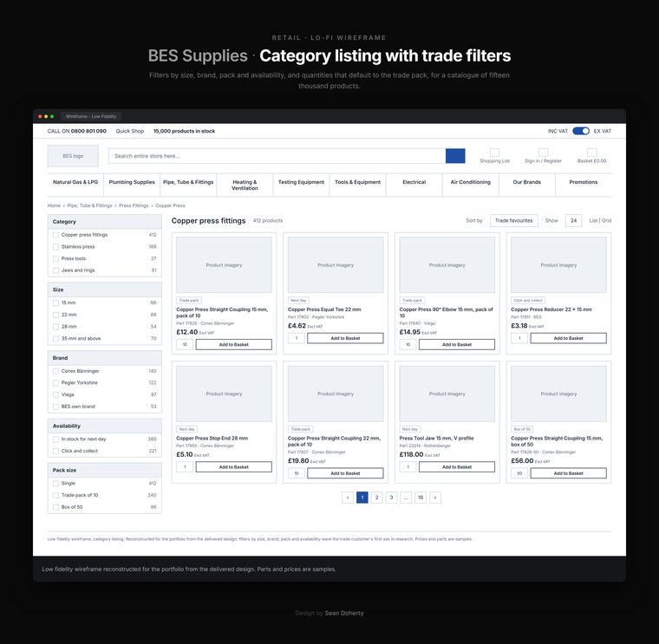659x644 pixels.
Task: Check the Conex Bänninger brand filter
Action: point(55,371)
